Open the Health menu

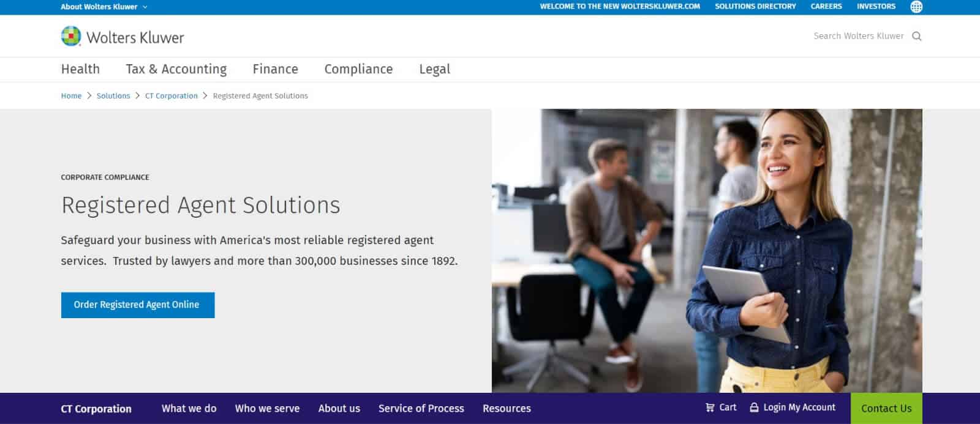[x=80, y=69]
